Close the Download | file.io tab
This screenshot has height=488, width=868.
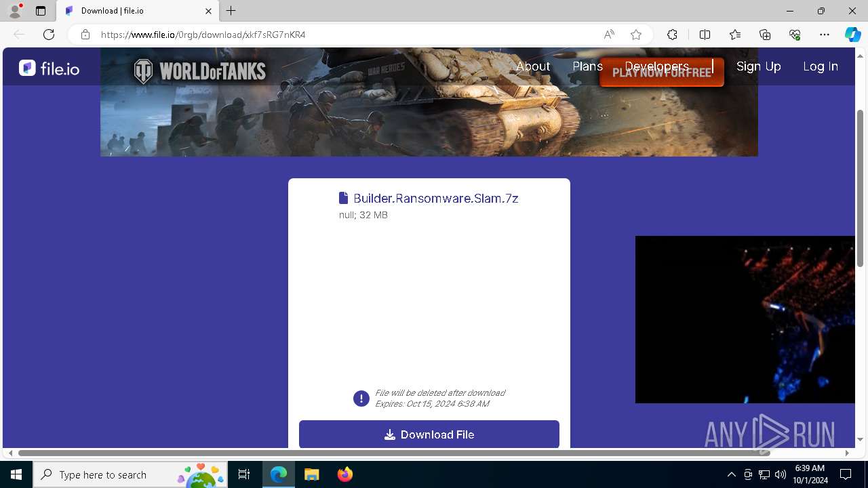[x=208, y=11]
